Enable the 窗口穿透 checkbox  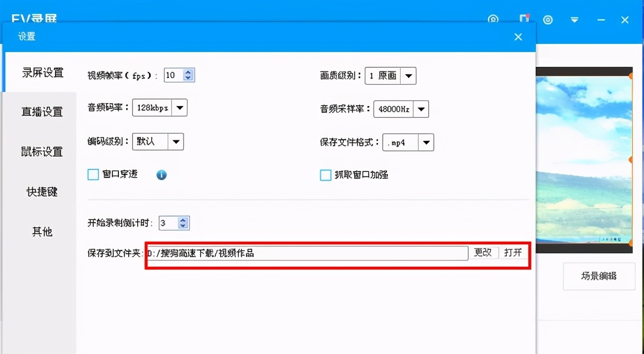[x=93, y=174]
